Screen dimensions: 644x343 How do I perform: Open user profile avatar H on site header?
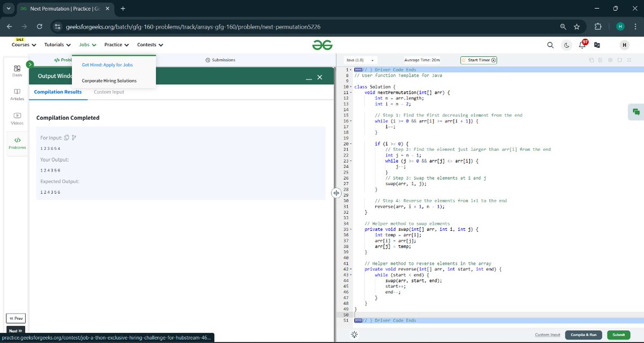click(624, 45)
